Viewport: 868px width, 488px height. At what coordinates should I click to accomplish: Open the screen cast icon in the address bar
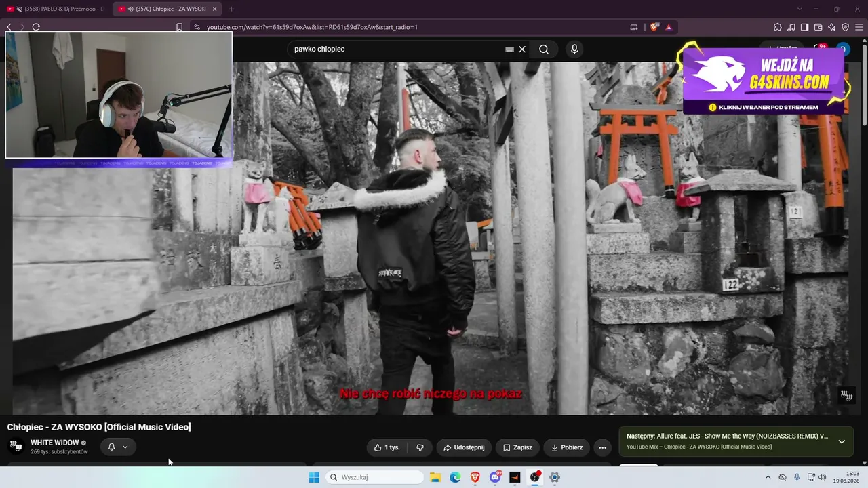(634, 27)
